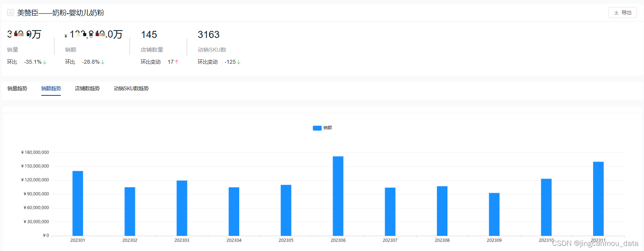
Task: Open the 动销SKU数趋势 tab
Action: 131,88
